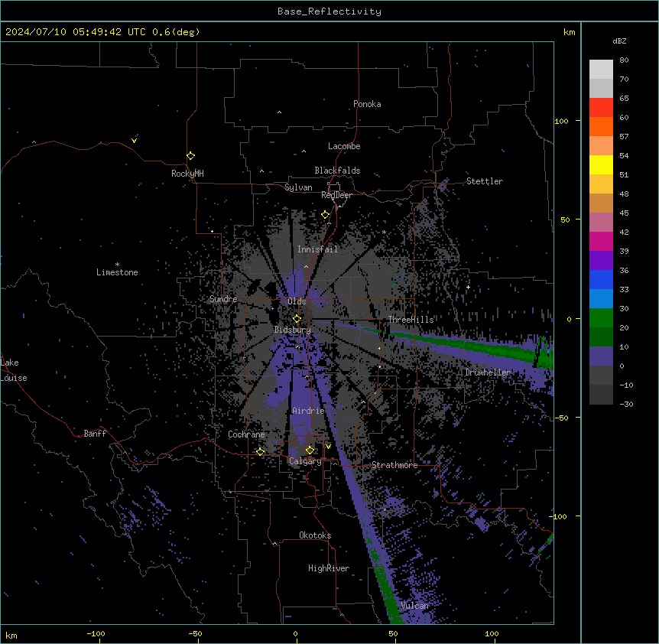Image resolution: width=659 pixels, height=644 pixels.
Task: Click the yellow diamond marker above Calgary label
Action: point(310,450)
